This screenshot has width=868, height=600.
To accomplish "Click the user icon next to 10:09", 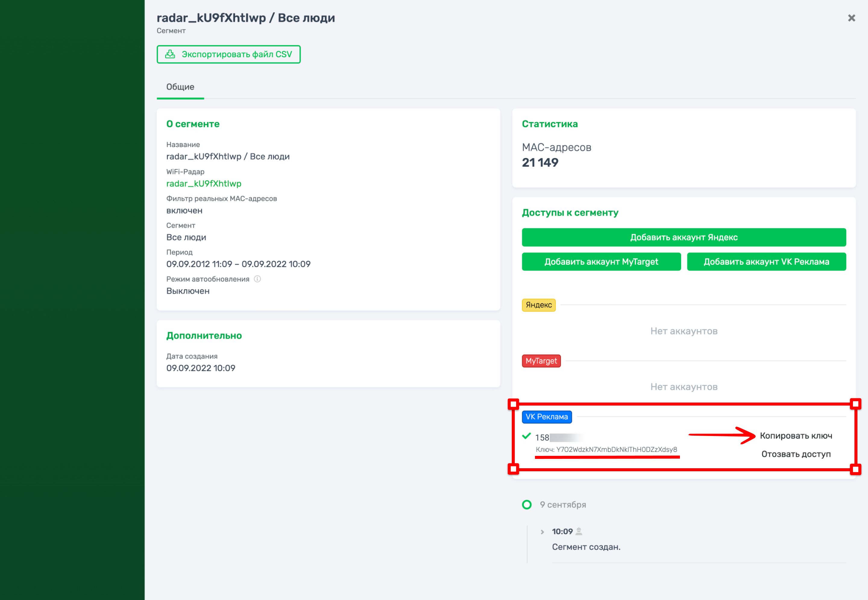I will click(579, 531).
